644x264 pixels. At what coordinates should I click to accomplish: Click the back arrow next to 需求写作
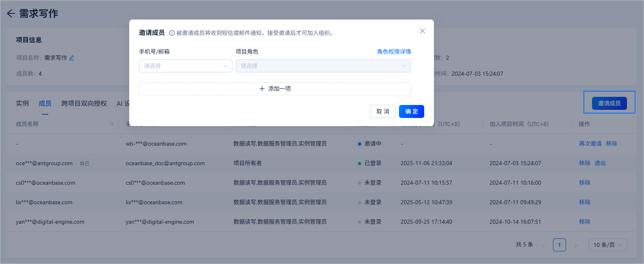pyautogui.click(x=11, y=13)
